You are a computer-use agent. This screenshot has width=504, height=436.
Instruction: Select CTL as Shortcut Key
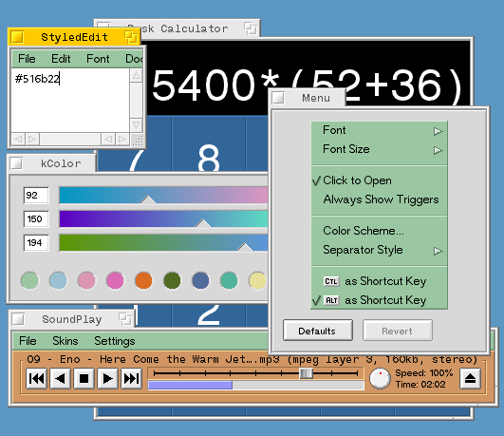380,281
